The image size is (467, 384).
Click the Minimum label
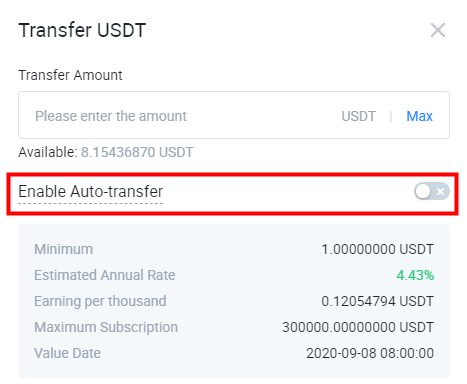click(63, 249)
